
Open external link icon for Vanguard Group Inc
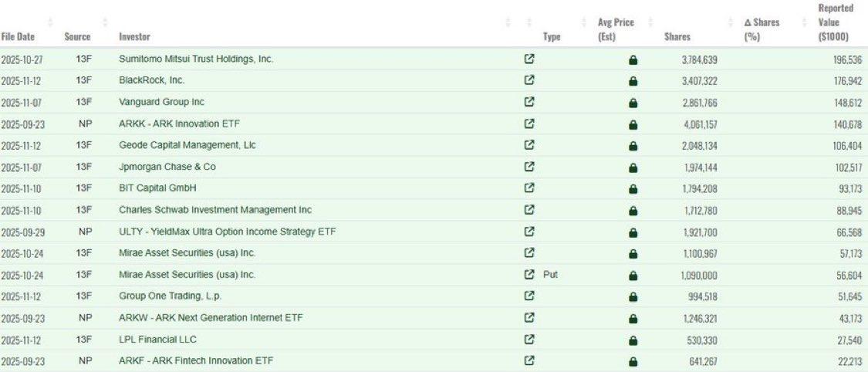click(529, 102)
